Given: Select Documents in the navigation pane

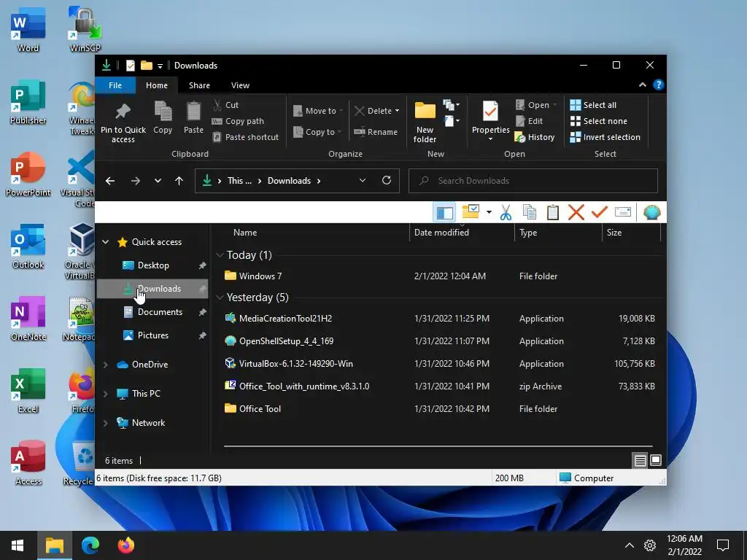Looking at the screenshot, I should pyautogui.click(x=152, y=312).
